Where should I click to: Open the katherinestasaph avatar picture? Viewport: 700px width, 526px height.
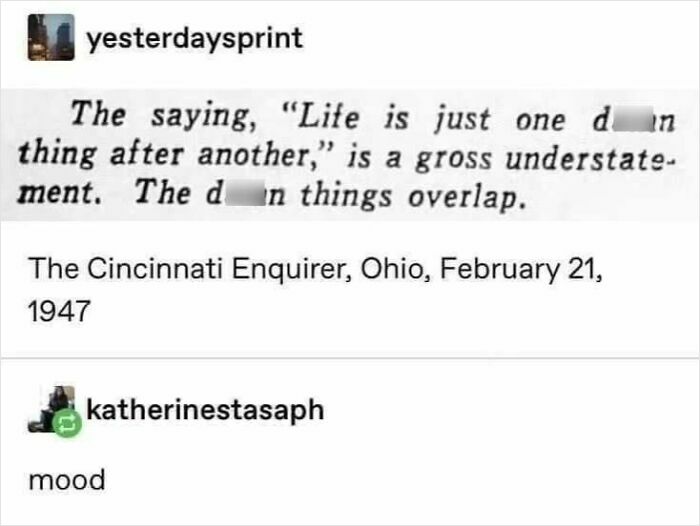point(51,409)
